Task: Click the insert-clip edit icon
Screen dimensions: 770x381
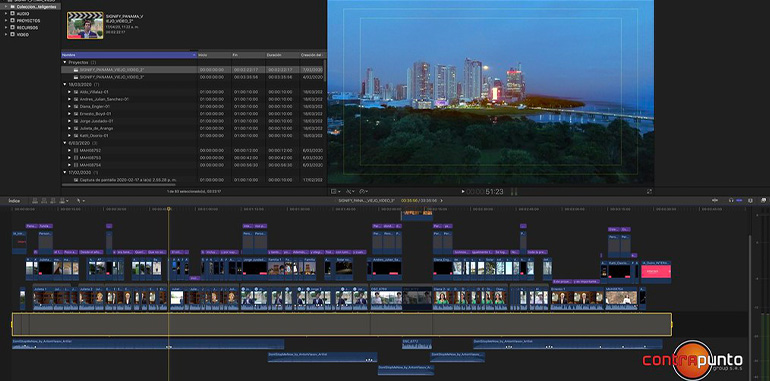Action: (x=44, y=201)
